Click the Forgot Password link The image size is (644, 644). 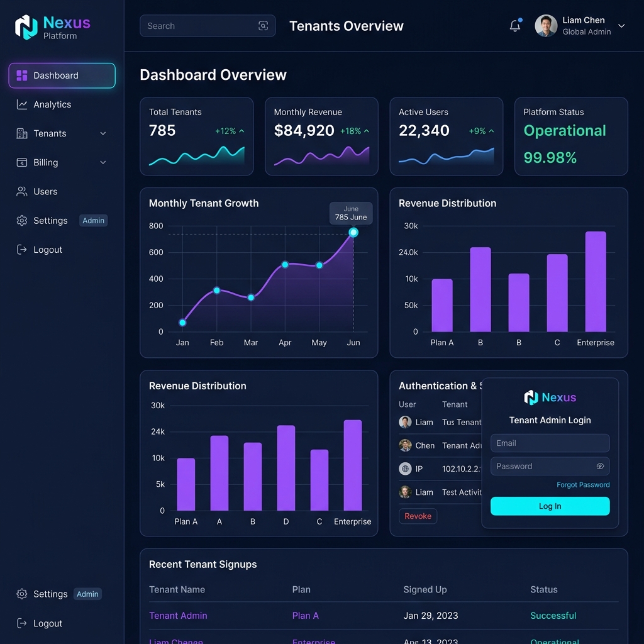click(x=583, y=485)
